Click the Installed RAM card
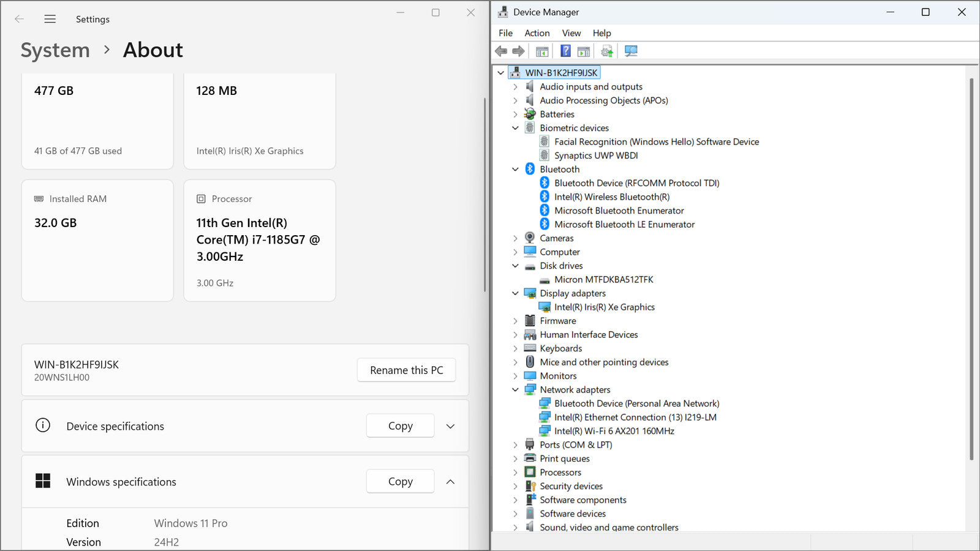This screenshot has width=980, height=551. [x=97, y=241]
